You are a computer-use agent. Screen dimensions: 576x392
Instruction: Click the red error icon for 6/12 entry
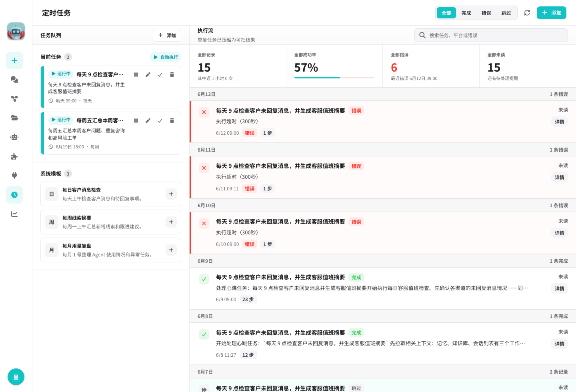click(x=204, y=112)
